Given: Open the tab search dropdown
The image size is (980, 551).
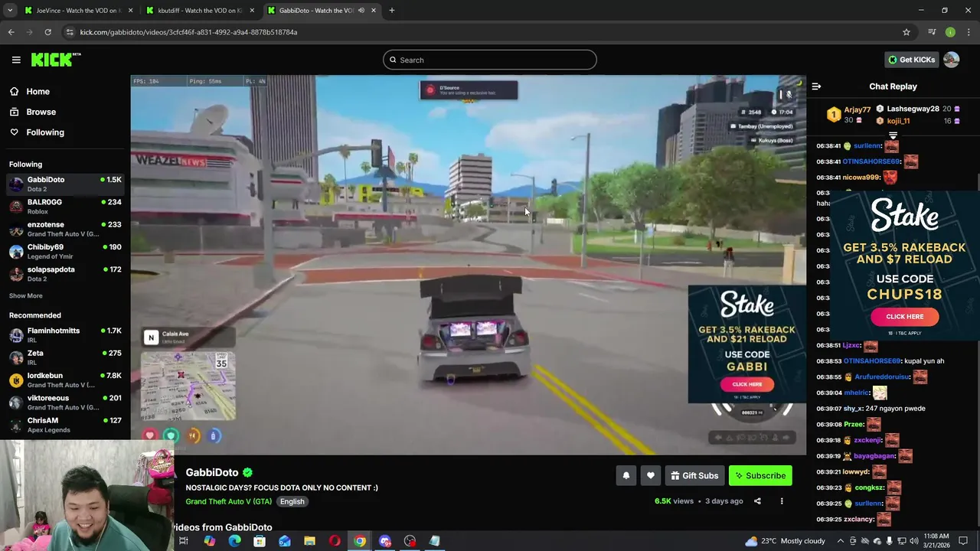Looking at the screenshot, I should click(x=9, y=11).
